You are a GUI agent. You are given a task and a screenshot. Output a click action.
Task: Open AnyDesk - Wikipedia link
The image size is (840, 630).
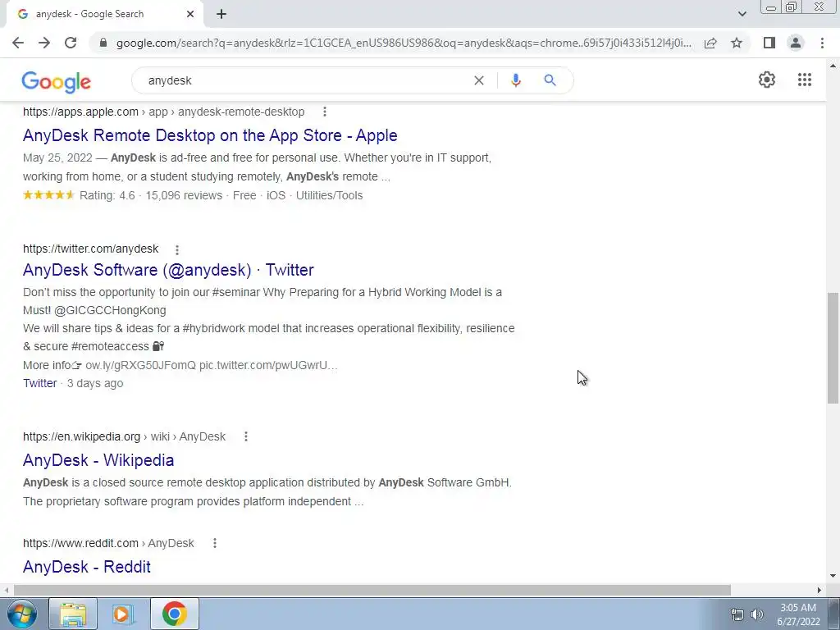(x=98, y=460)
